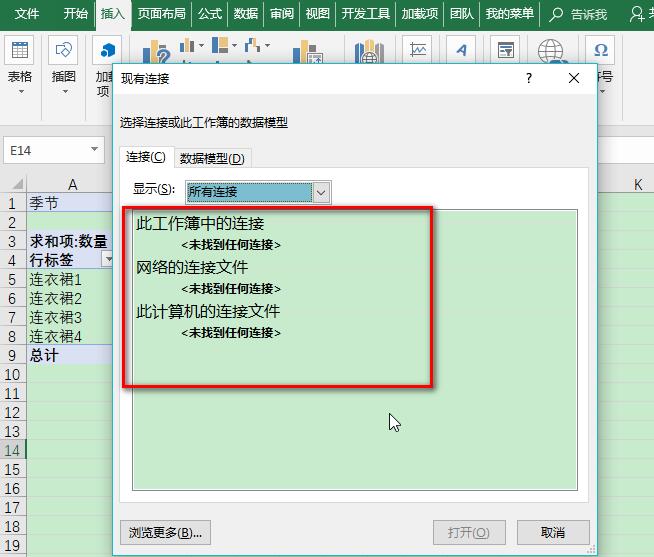
Task: Select the 数据模型(D) tab in dialog
Action: pos(212,159)
